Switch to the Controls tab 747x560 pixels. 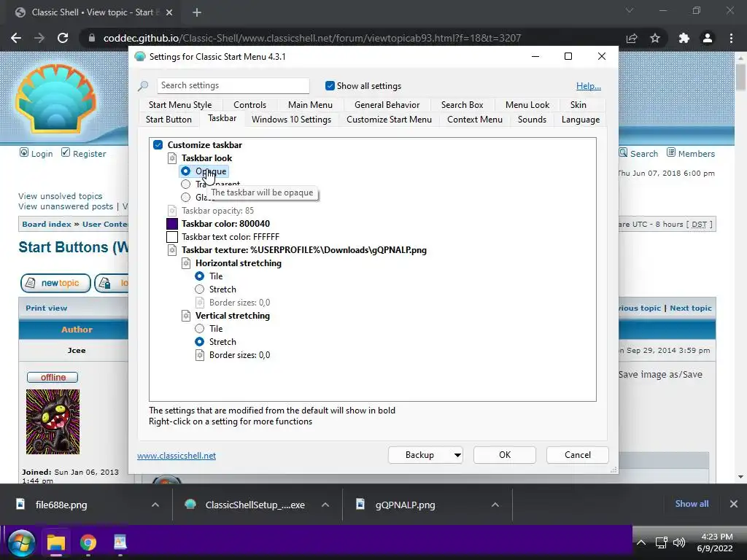point(249,105)
